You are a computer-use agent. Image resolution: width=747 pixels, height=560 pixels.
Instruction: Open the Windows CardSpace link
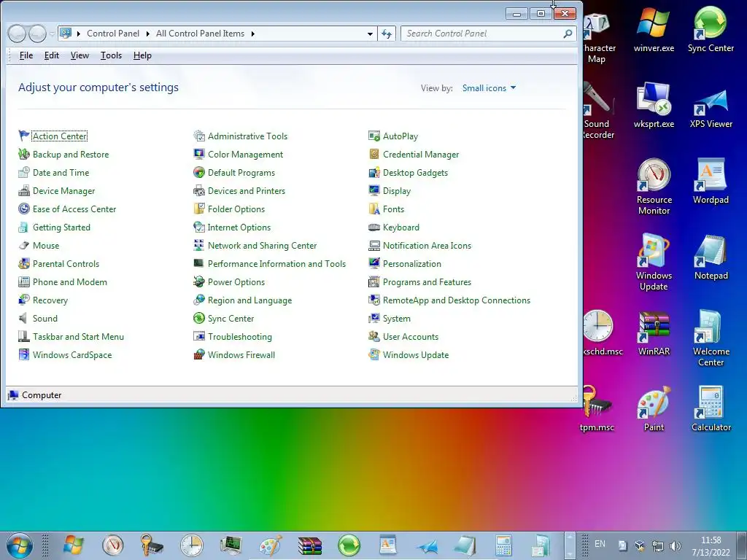pos(72,355)
